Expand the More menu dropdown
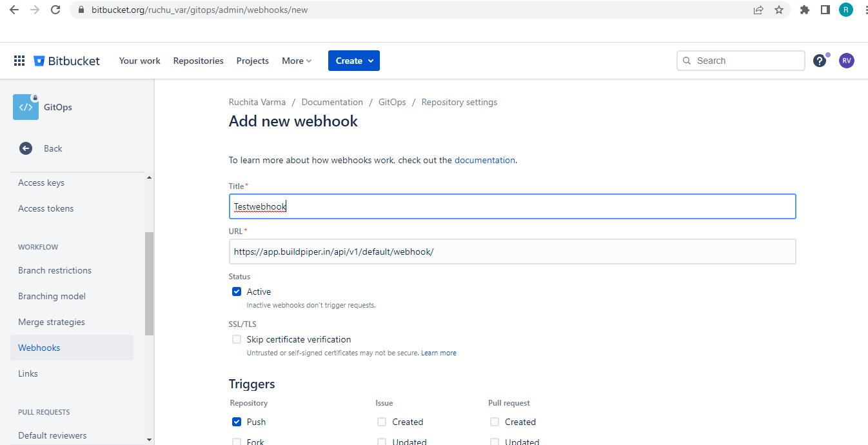 [297, 61]
